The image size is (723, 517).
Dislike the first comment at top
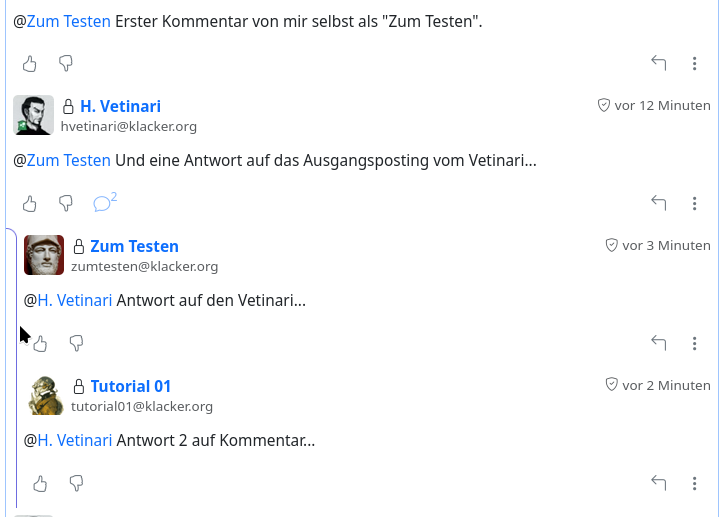(66, 64)
